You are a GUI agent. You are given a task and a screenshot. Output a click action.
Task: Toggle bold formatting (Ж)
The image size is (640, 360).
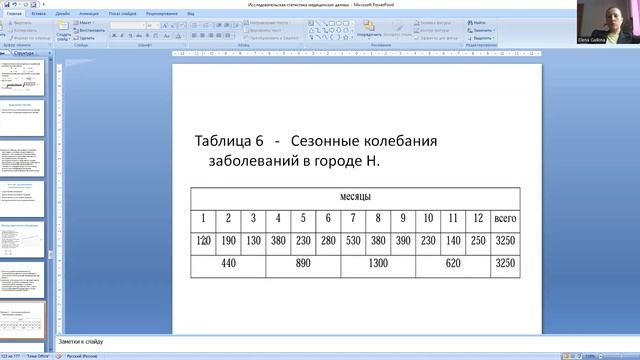pos(114,36)
